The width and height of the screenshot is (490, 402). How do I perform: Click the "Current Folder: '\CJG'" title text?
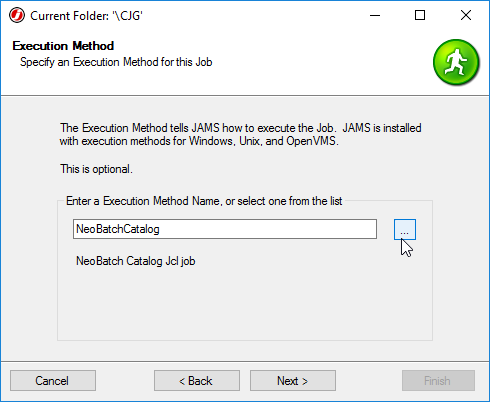point(86,16)
